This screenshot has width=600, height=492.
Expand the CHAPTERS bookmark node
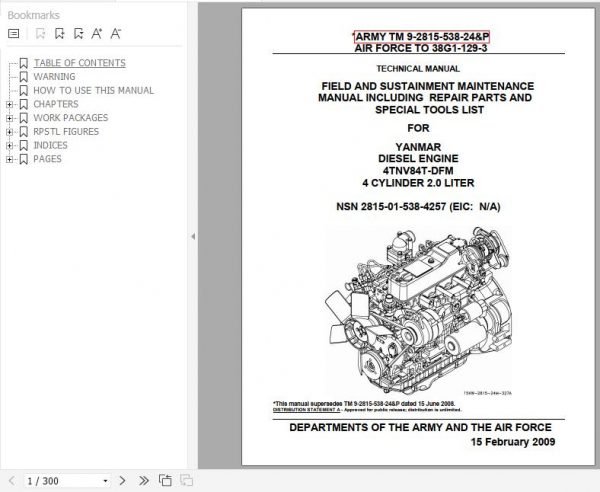pyautogui.click(x=10, y=104)
